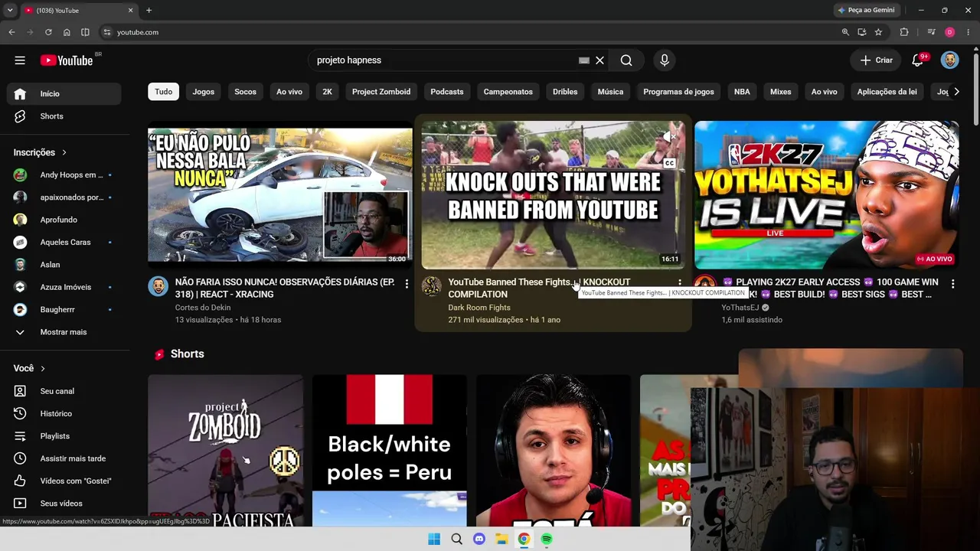Open Discord from the taskbar

pyautogui.click(x=479, y=539)
